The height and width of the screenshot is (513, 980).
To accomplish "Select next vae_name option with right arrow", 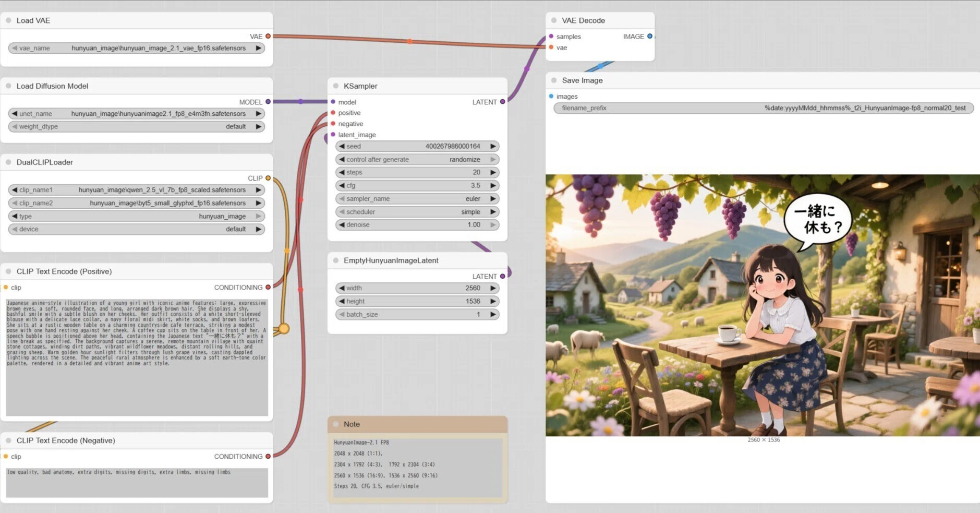I will coord(258,48).
